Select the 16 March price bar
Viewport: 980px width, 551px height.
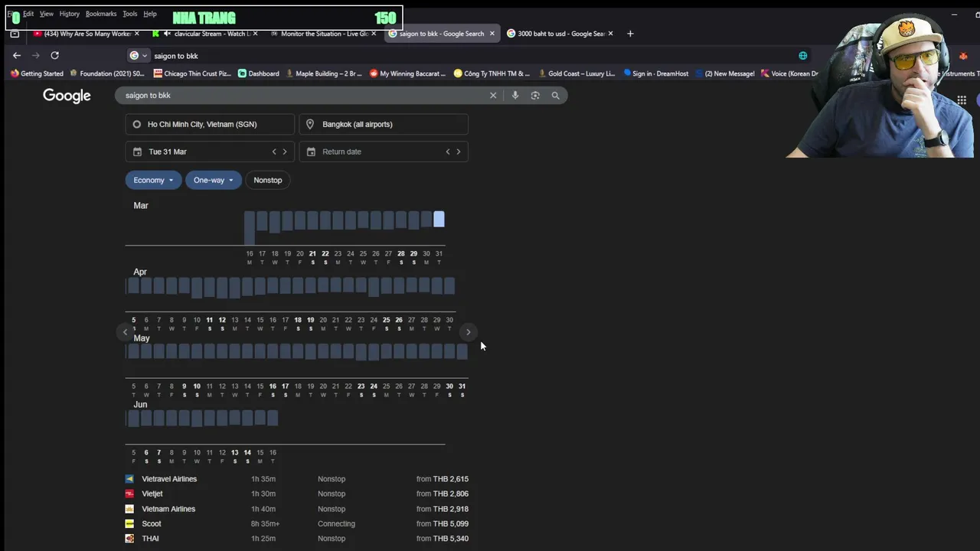point(249,228)
